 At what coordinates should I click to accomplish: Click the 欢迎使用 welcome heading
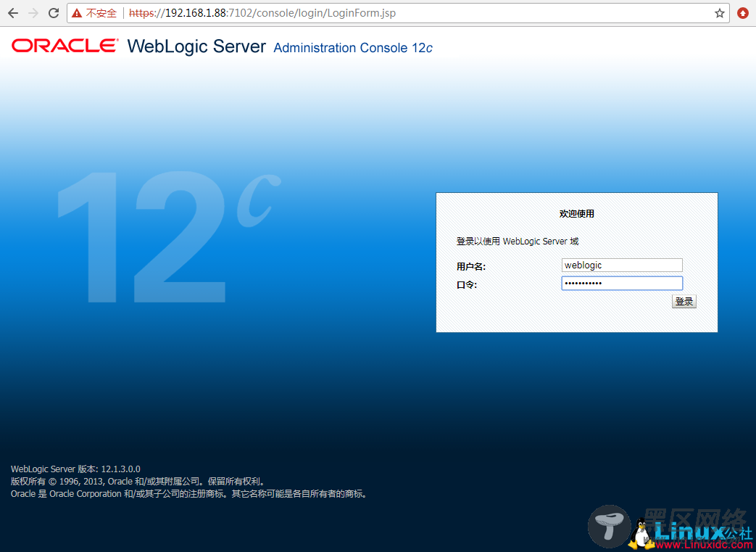[x=577, y=214]
